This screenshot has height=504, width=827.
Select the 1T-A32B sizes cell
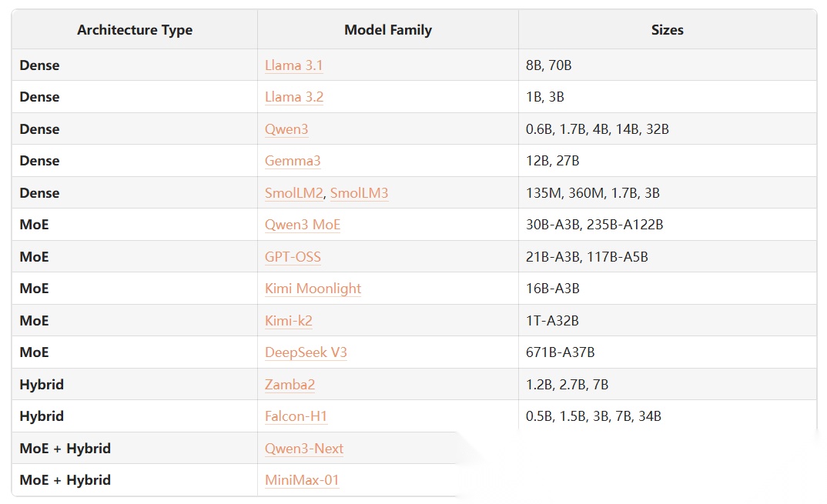pyautogui.click(x=552, y=321)
